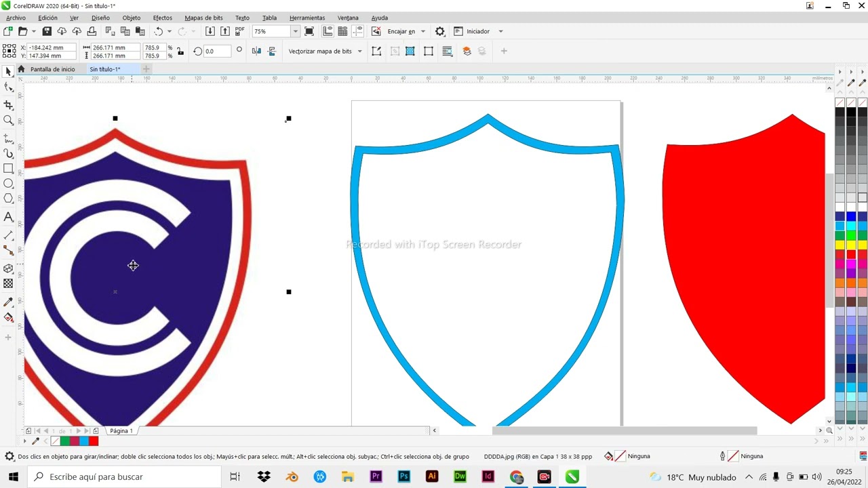Expand the Encajar en dropdown
The width and height of the screenshot is (868, 488).
422,31
